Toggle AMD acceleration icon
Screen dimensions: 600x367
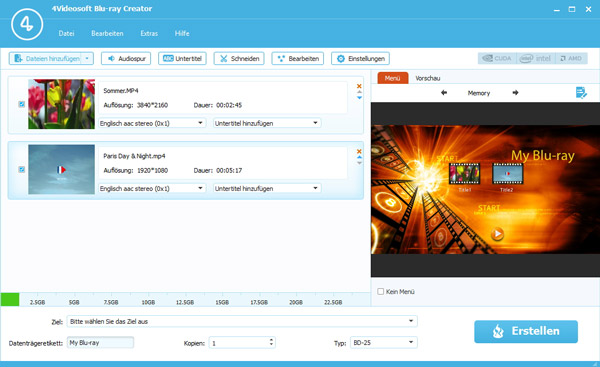(x=571, y=59)
